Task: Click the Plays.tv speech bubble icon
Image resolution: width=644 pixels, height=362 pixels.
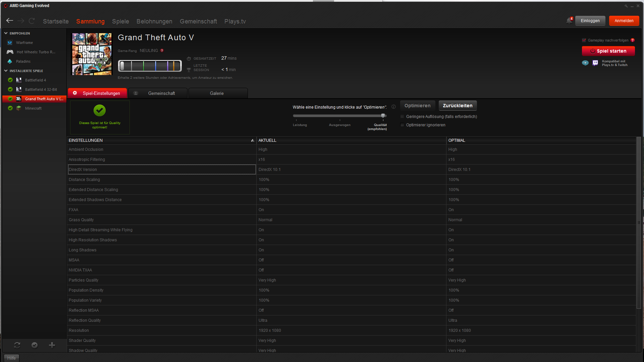Action: [x=585, y=63]
